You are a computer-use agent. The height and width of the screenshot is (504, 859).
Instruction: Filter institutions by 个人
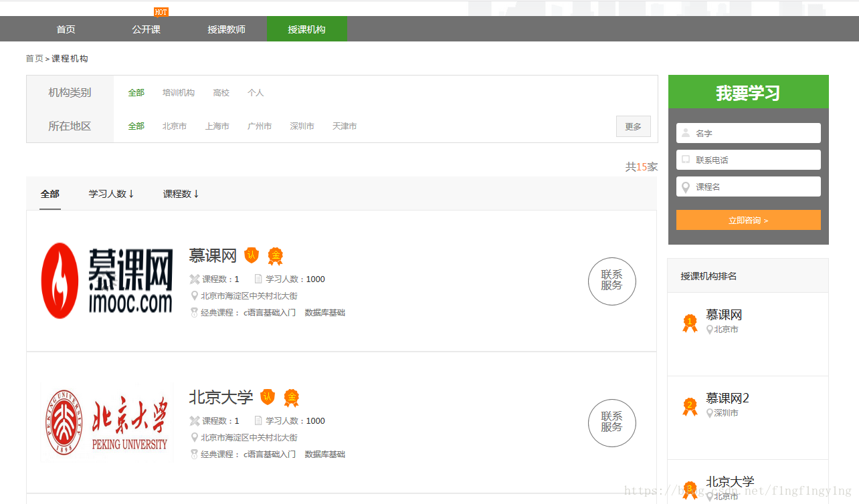[x=256, y=93]
